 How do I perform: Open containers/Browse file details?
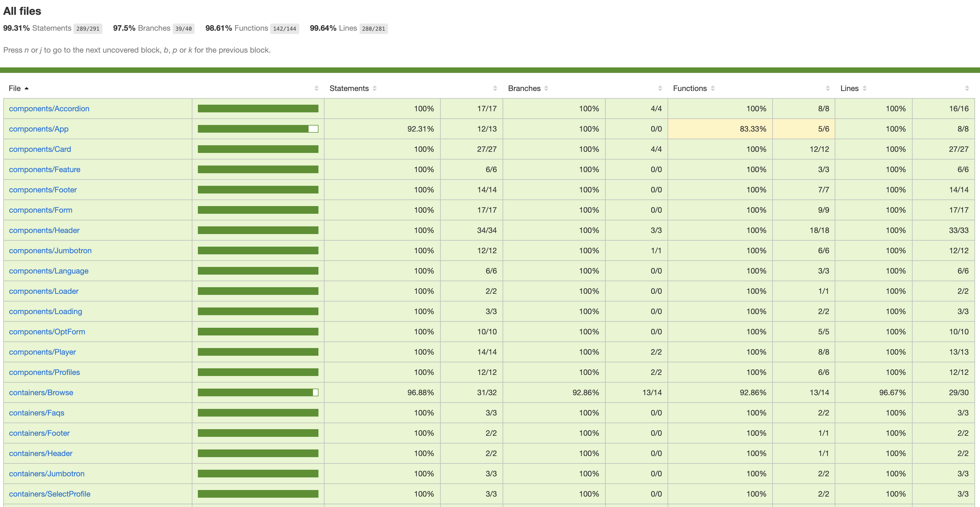click(x=41, y=392)
